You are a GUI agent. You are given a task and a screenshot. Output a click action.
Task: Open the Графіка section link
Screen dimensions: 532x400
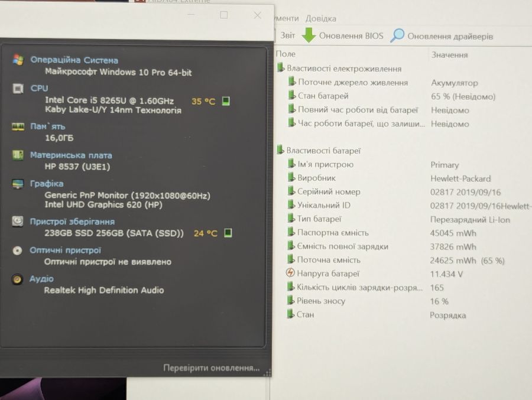[47, 184]
